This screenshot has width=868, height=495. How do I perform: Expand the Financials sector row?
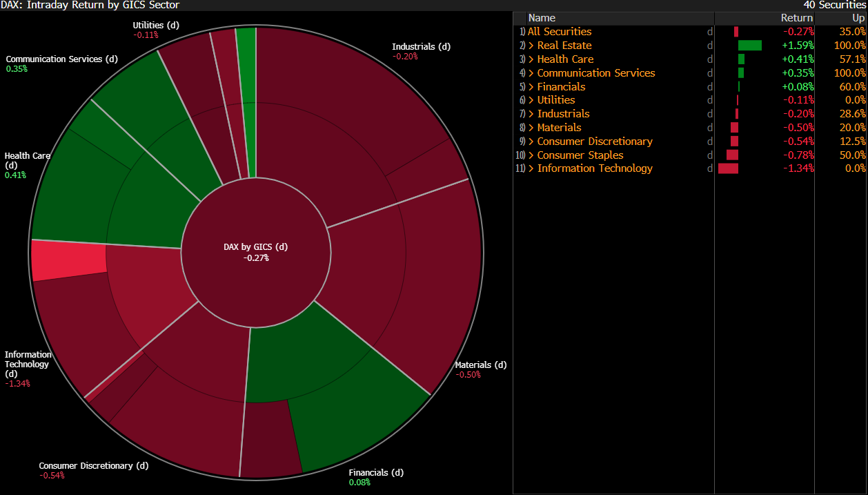pos(531,87)
